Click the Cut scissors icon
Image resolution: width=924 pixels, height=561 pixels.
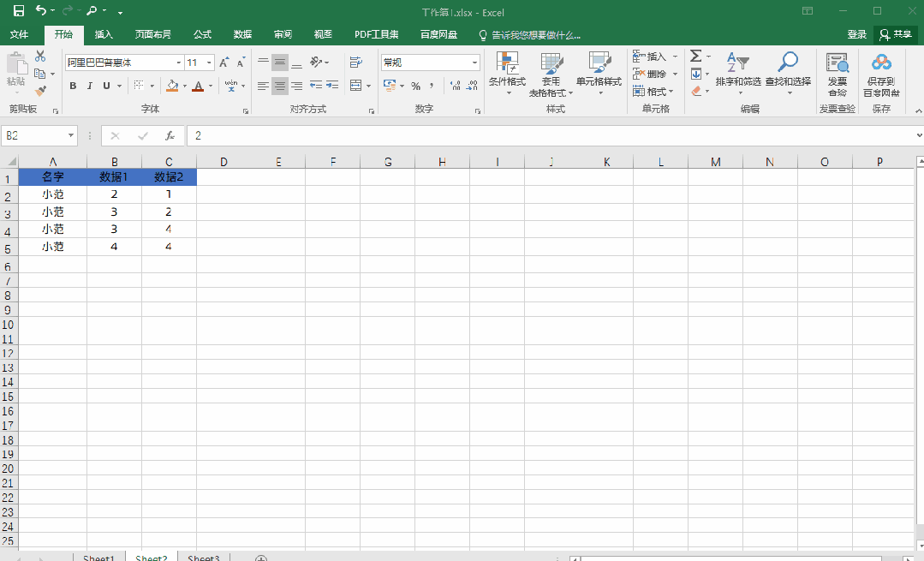40,57
